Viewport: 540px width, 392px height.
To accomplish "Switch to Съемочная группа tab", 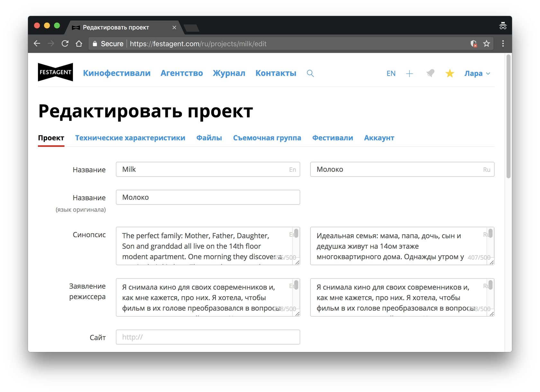I will (267, 138).
